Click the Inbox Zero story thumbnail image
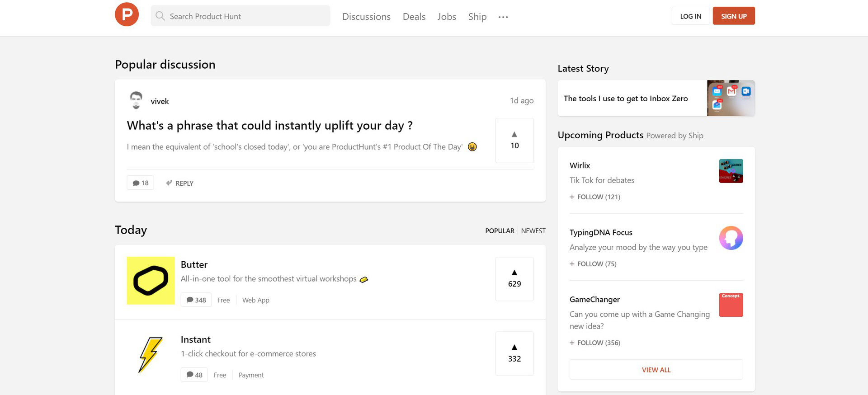 click(731, 98)
